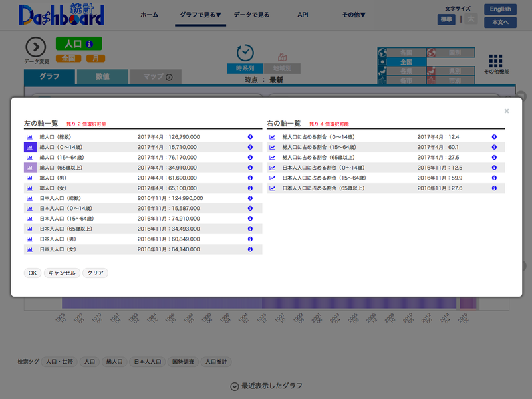This screenshot has height=399, width=532.
Task: Select line chart icon for 日本人人口に占める割合（65歳以上）
Action: point(272,188)
